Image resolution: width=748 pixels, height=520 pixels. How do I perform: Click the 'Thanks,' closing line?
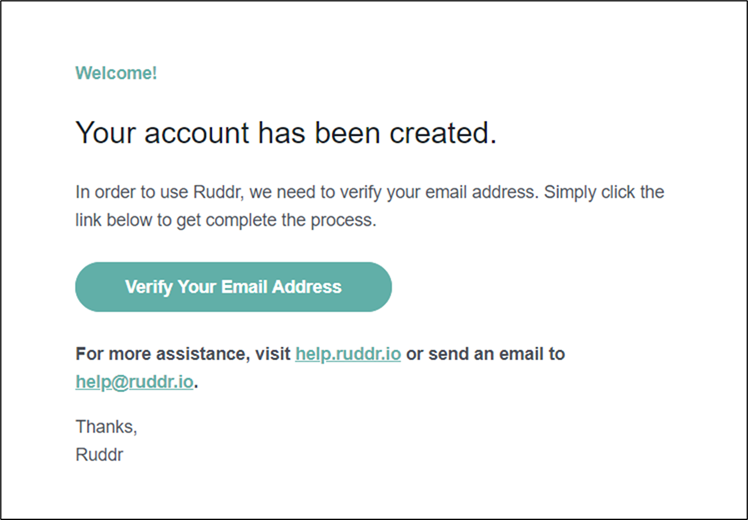point(106,427)
